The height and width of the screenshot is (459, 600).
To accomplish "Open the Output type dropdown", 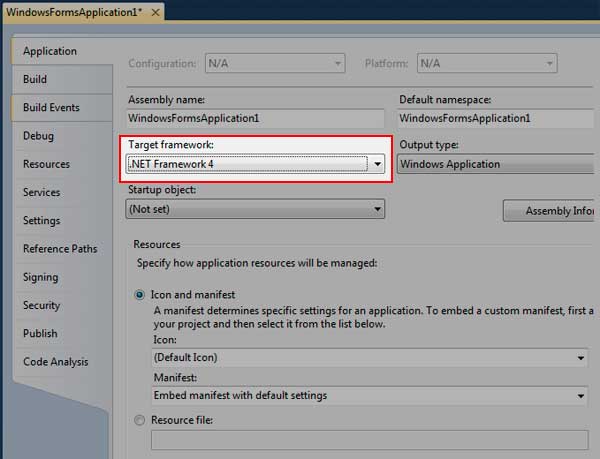I will [x=496, y=164].
